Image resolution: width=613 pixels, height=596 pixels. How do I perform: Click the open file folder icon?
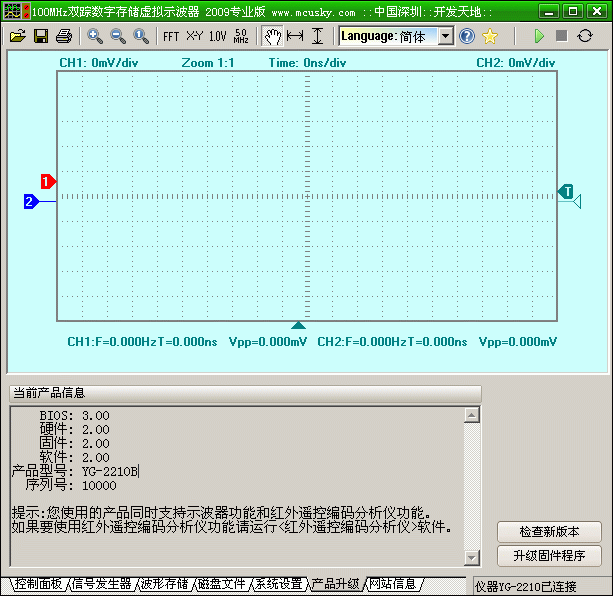pyautogui.click(x=17, y=36)
